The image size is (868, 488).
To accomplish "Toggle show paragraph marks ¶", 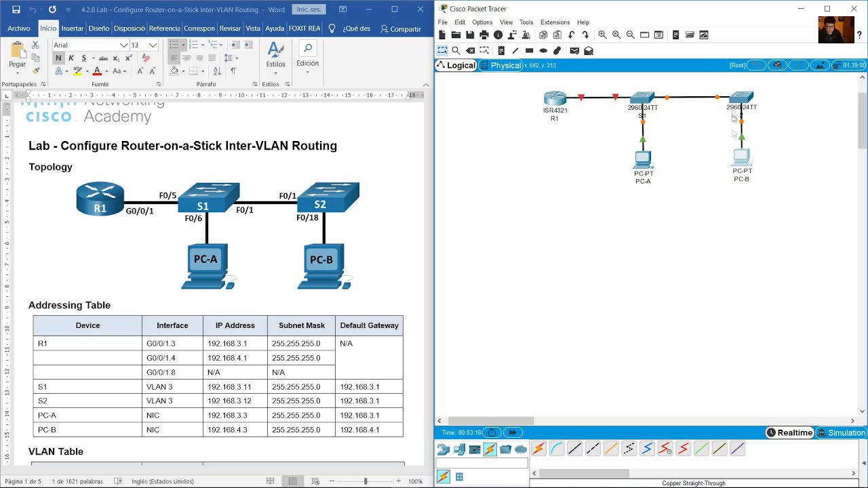I will [x=233, y=71].
